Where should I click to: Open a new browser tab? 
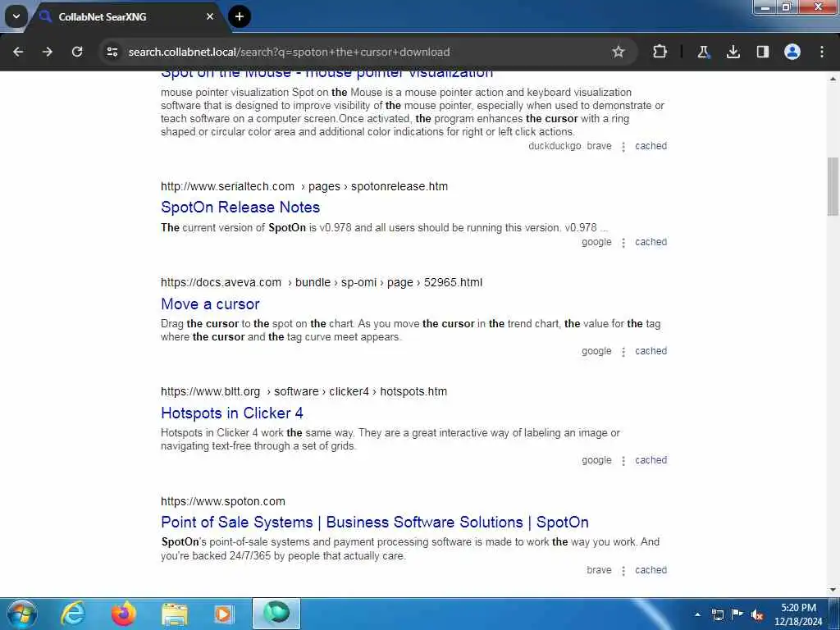[240, 16]
